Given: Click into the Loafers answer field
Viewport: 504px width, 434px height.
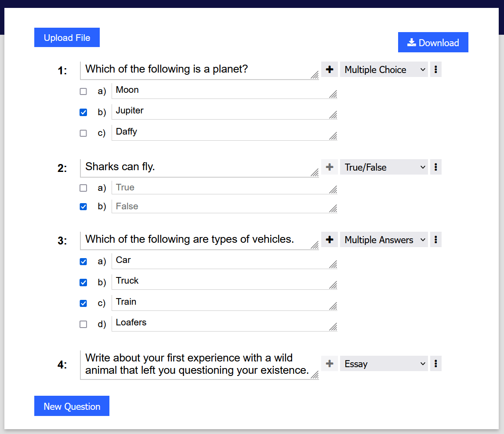Looking at the screenshot, I should pyautogui.click(x=225, y=323).
